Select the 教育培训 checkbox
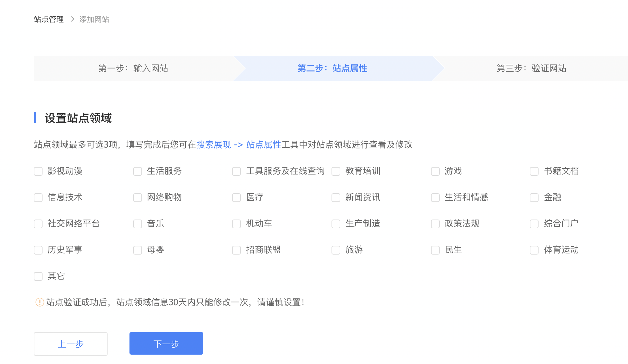628x364 pixels. [336, 171]
